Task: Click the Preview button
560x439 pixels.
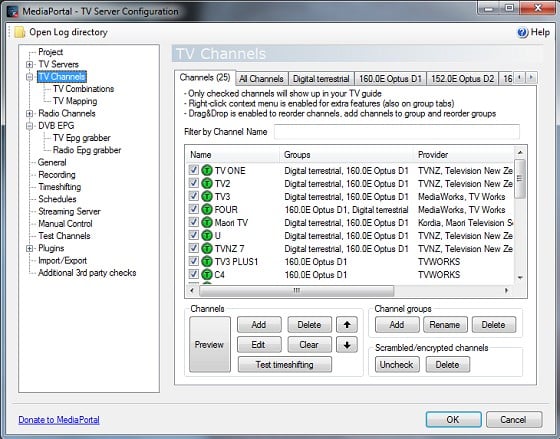Action: 210,344
